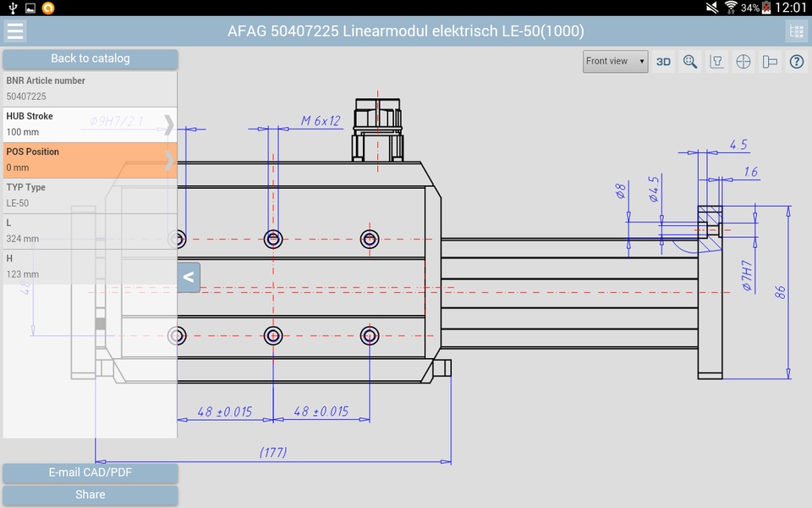Tap the Wi-Fi status icon
The height and width of the screenshot is (508, 812).
(x=731, y=8)
